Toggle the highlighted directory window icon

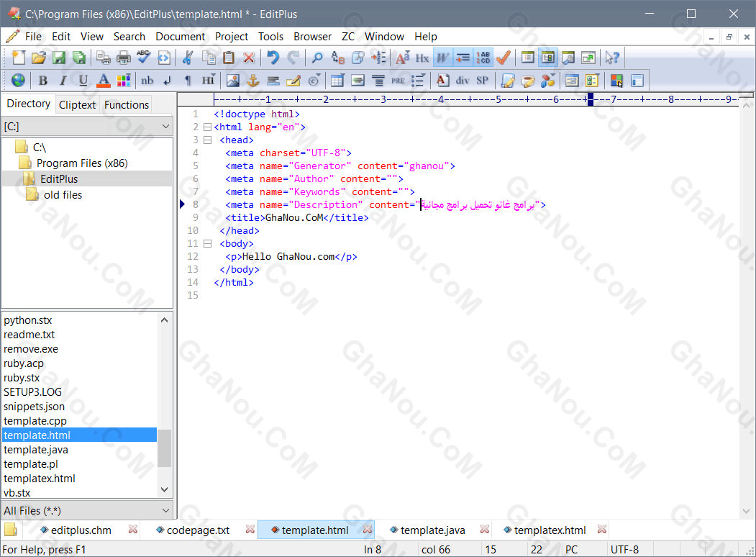[x=548, y=58]
